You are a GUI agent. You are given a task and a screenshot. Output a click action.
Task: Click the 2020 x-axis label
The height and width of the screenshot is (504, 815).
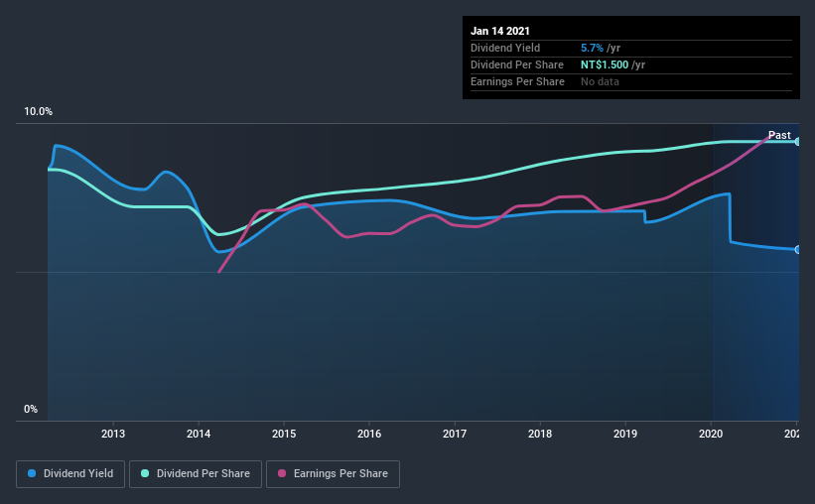(x=711, y=434)
